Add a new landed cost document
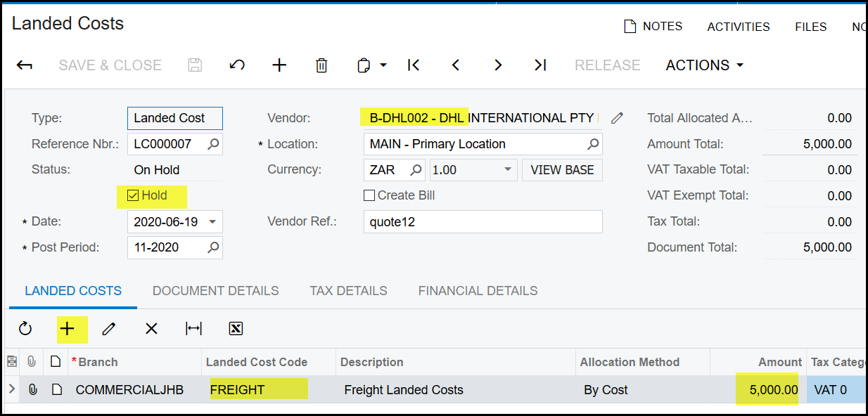The height and width of the screenshot is (416, 868). pyautogui.click(x=279, y=65)
